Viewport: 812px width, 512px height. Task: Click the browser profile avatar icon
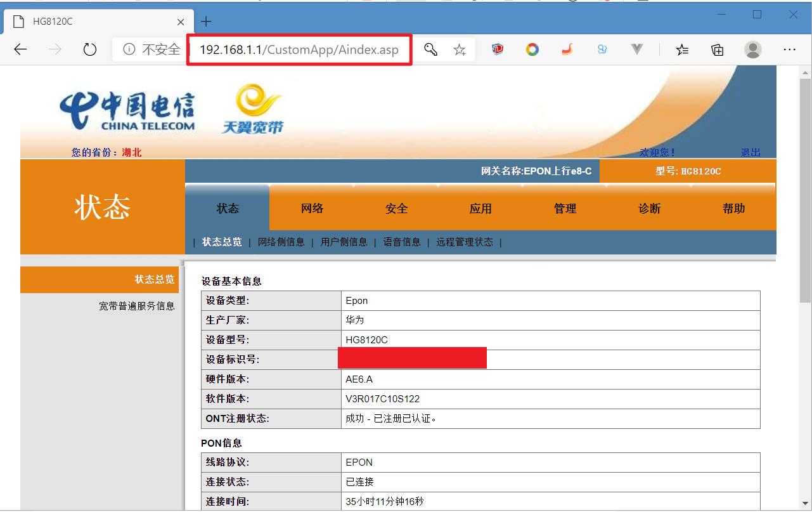point(753,49)
